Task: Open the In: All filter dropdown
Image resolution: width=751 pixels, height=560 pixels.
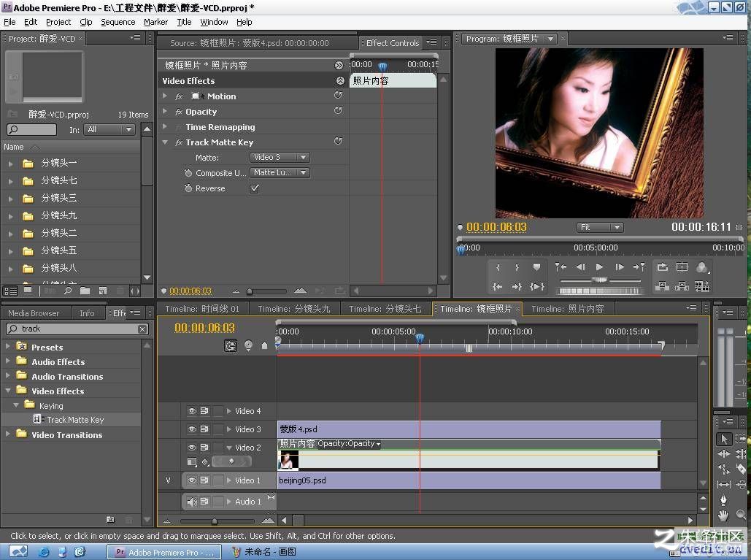Action: pyautogui.click(x=109, y=129)
